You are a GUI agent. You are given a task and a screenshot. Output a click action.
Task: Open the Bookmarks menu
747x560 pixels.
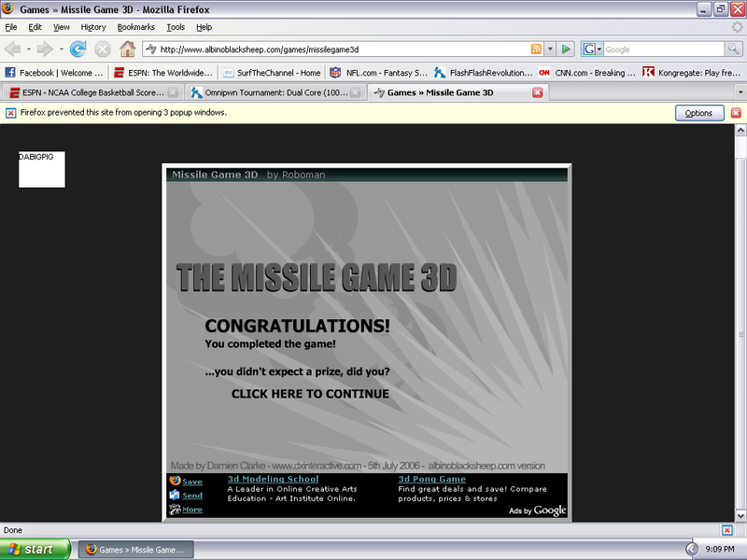tap(135, 27)
